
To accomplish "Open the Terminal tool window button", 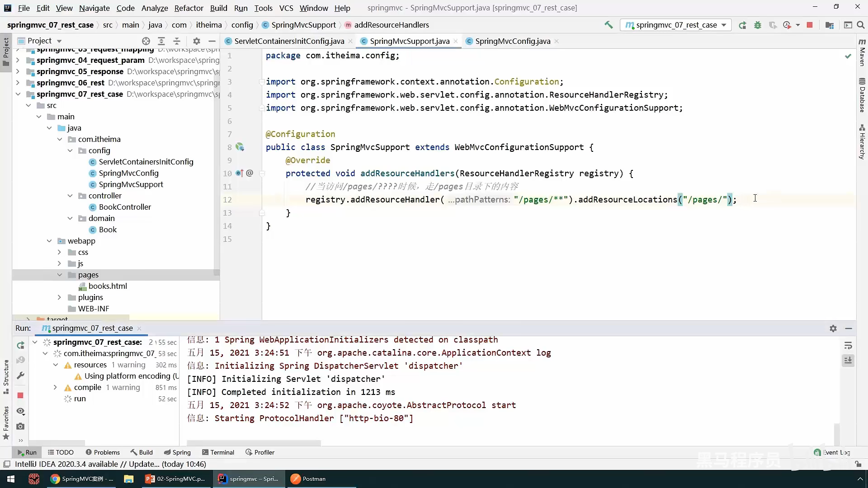I will click(x=218, y=452).
